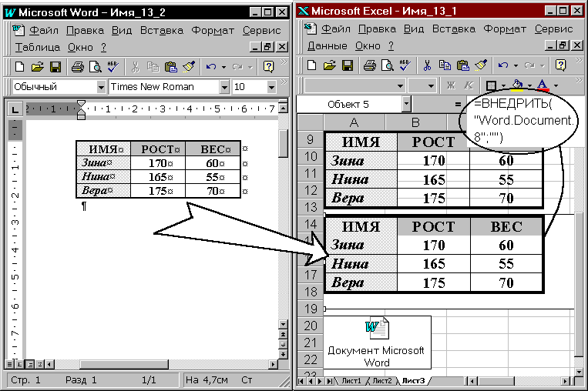Click Excel formula equals sign button
The height and width of the screenshot is (391, 588).
(458, 105)
